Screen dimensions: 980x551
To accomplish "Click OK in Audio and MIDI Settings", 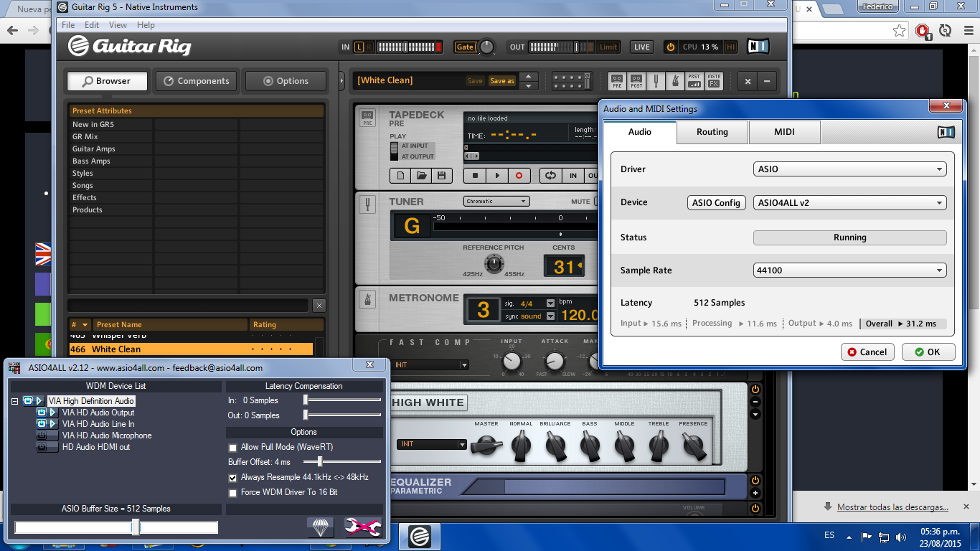I will pyautogui.click(x=928, y=352).
